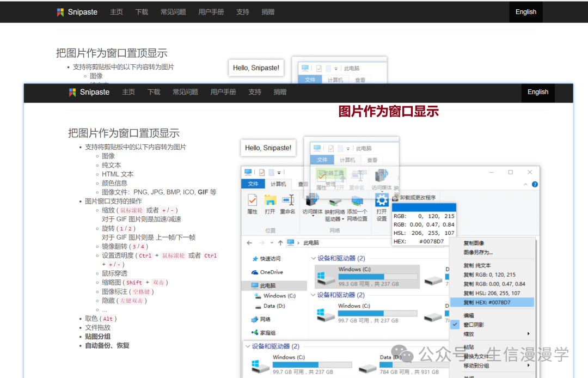Click the blue color preview bar above RGB values
This screenshot has height=378, width=588.
coord(424,208)
